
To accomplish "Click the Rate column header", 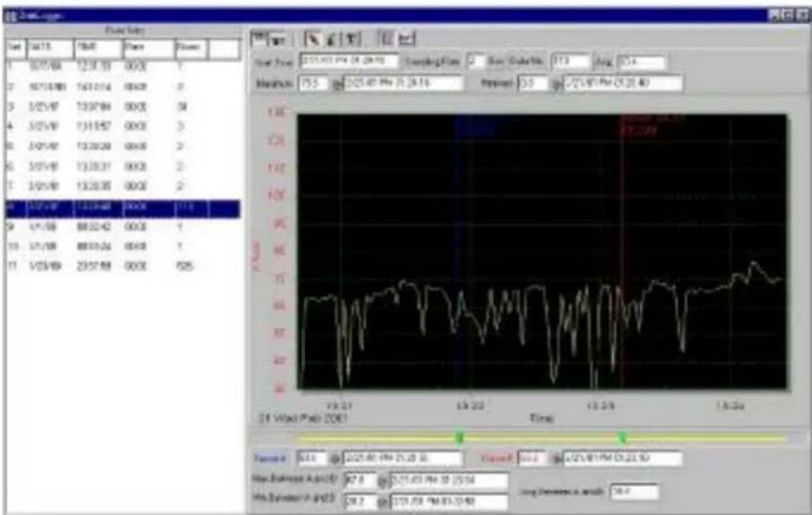I will click(148, 48).
